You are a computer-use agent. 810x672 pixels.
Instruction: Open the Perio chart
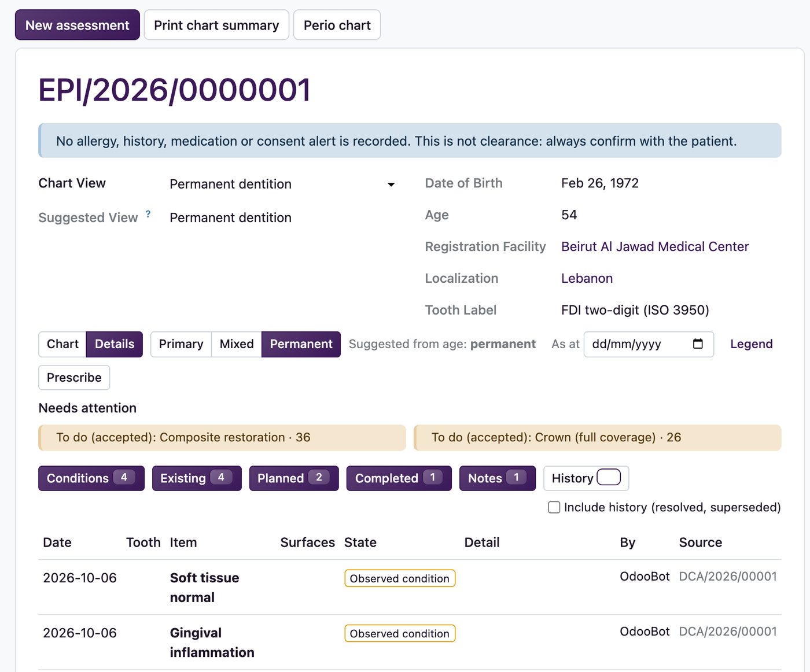[x=337, y=25]
